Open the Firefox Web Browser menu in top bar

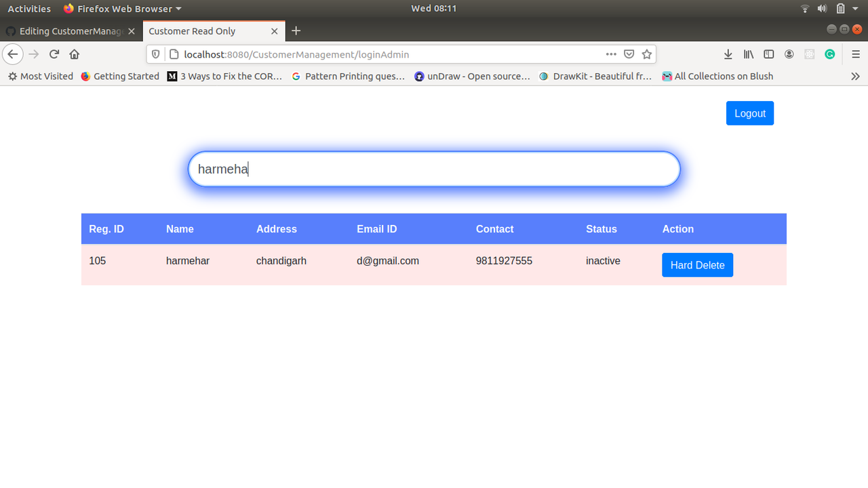(122, 8)
